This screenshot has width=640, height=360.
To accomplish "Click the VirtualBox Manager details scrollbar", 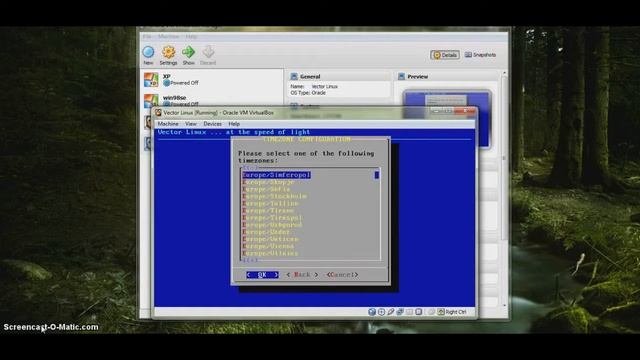I will click(504, 158).
